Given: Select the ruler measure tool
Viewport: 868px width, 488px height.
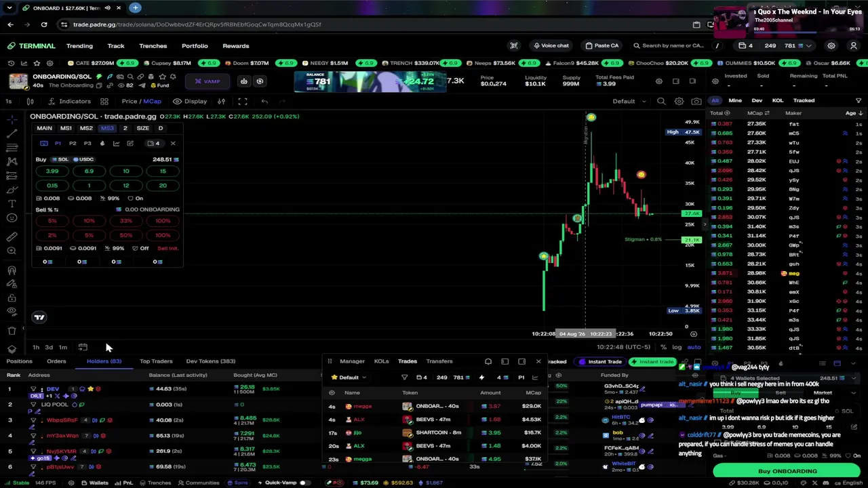Looking at the screenshot, I should click(x=12, y=237).
